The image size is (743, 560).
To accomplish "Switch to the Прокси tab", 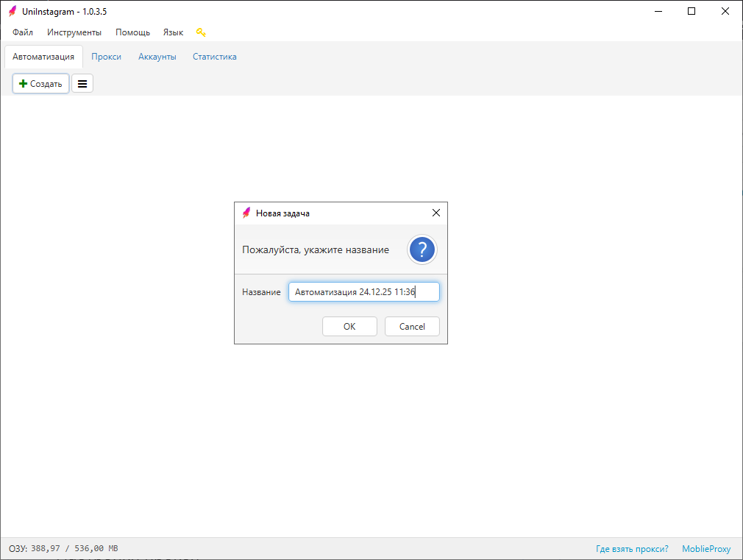I will tap(106, 57).
